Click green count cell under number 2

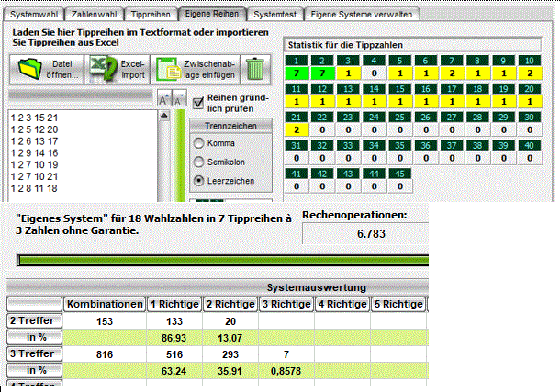(322, 73)
